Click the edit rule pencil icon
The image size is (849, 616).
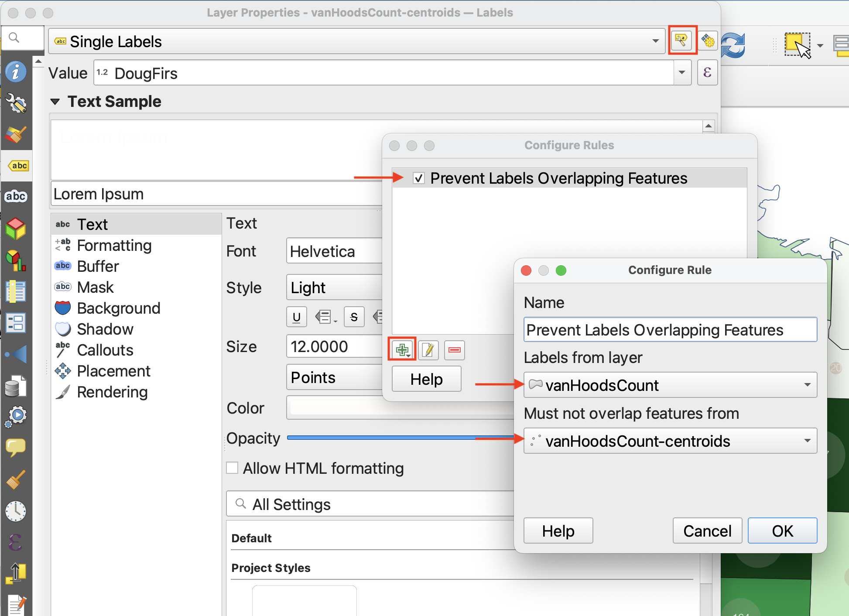coord(428,349)
